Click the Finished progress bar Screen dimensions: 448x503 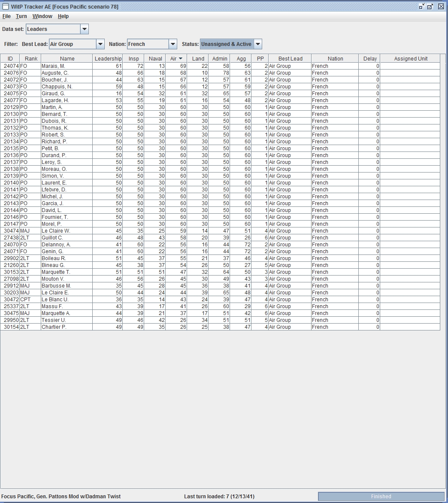(x=381, y=496)
